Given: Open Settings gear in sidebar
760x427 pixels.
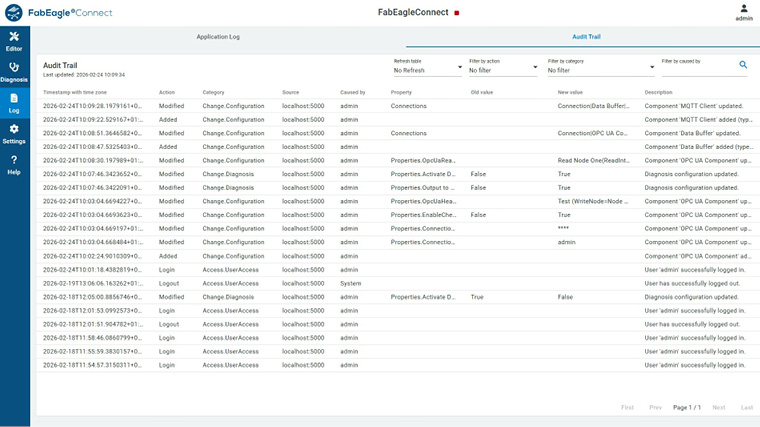Looking at the screenshot, I should point(14,133).
